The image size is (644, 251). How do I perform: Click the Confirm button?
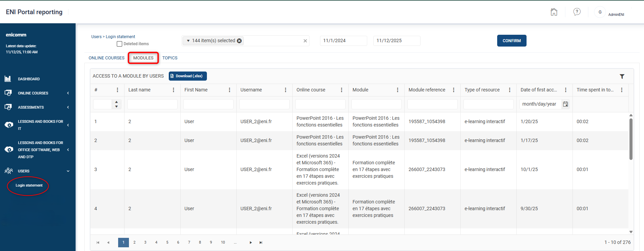[x=512, y=41]
